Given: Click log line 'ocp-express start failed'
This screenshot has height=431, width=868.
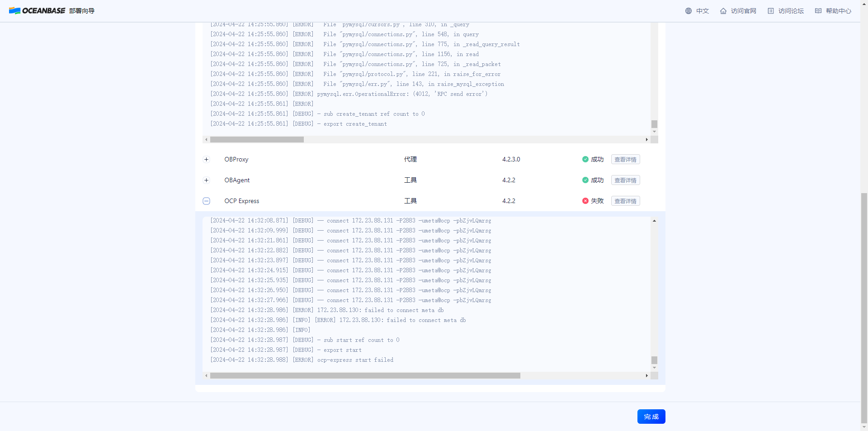Looking at the screenshot, I should coord(302,360).
